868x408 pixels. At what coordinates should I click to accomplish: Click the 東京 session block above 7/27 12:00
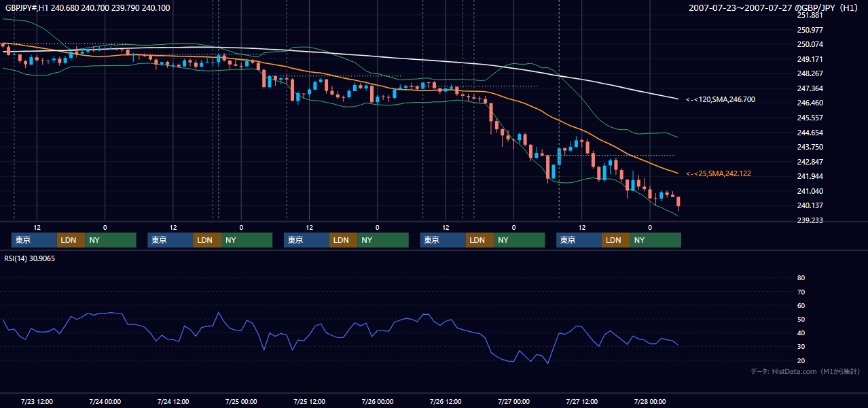[579, 240]
